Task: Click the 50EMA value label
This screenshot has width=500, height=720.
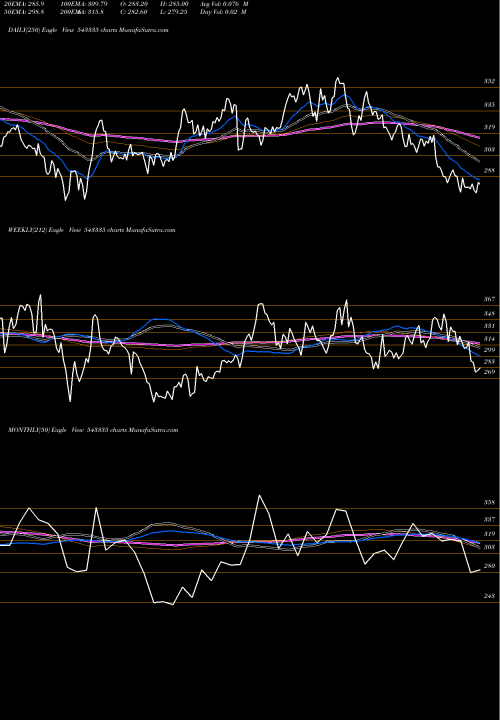Action: point(26,12)
